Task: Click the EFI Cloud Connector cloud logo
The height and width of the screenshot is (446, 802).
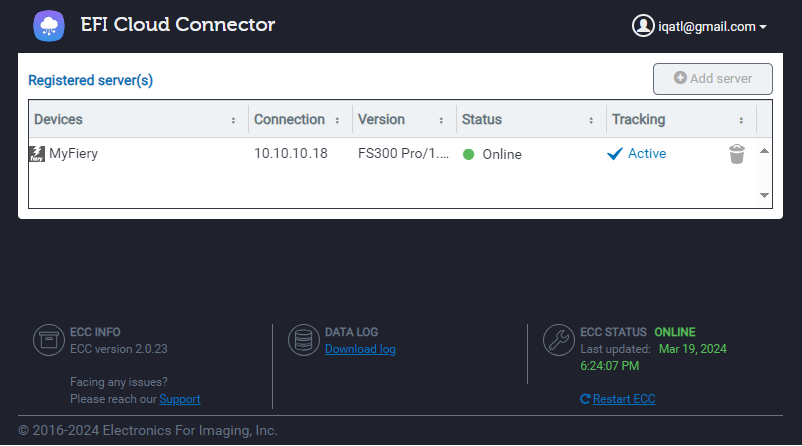Action: (x=49, y=26)
